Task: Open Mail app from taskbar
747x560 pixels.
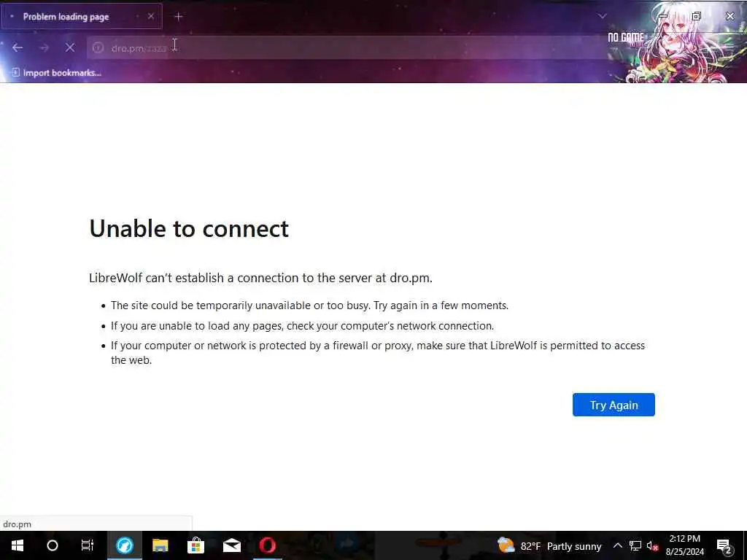Action: 231,545
